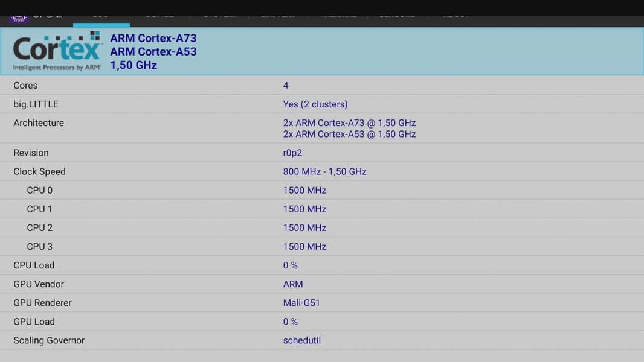Click the r0p2 revision value
644x362 pixels.
tap(292, 153)
